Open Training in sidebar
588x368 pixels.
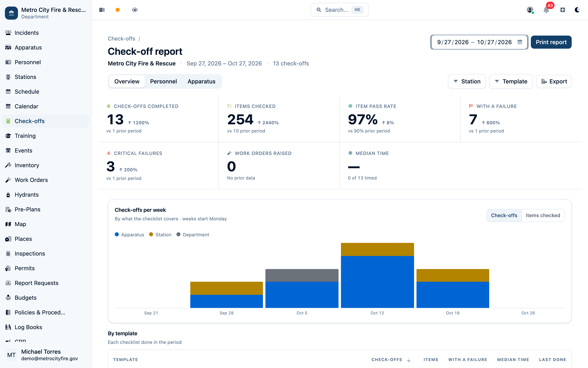pos(46,136)
